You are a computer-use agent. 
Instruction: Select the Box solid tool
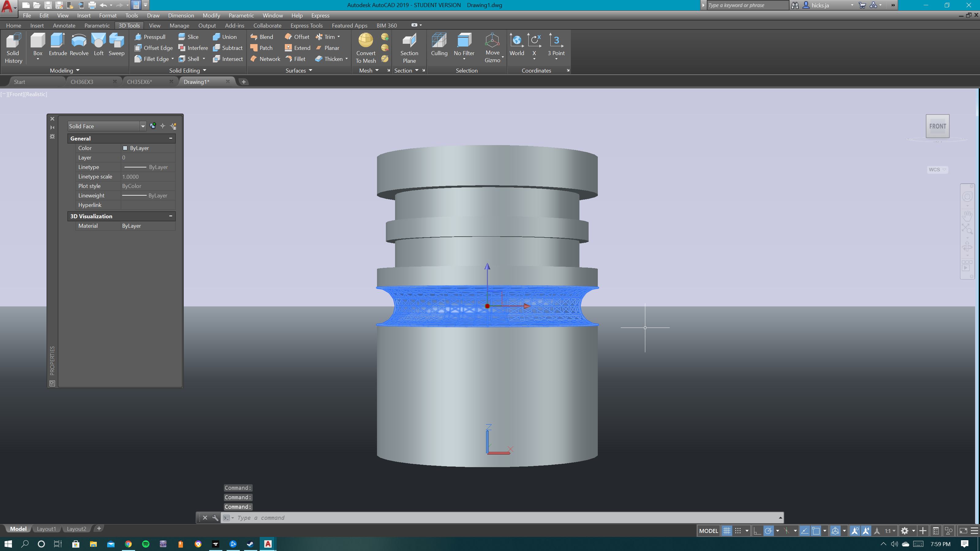coord(38,45)
